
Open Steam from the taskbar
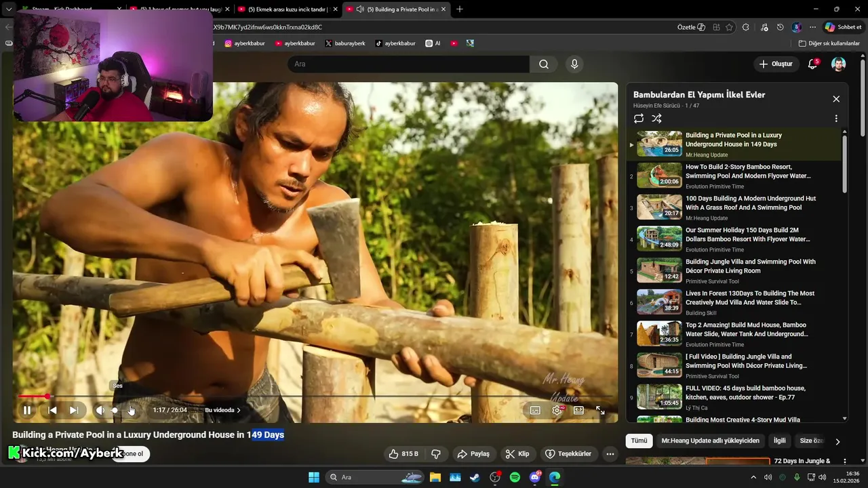[x=475, y=477]
